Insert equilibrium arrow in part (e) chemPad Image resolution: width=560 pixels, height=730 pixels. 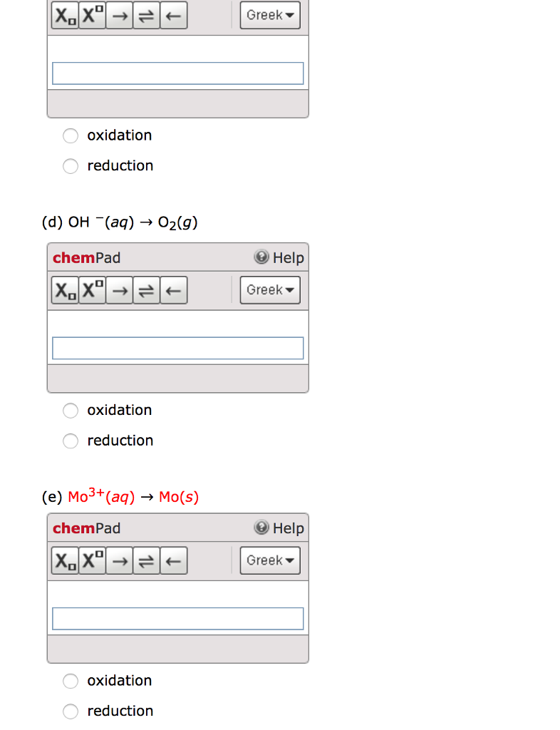[x=147, y=560]
